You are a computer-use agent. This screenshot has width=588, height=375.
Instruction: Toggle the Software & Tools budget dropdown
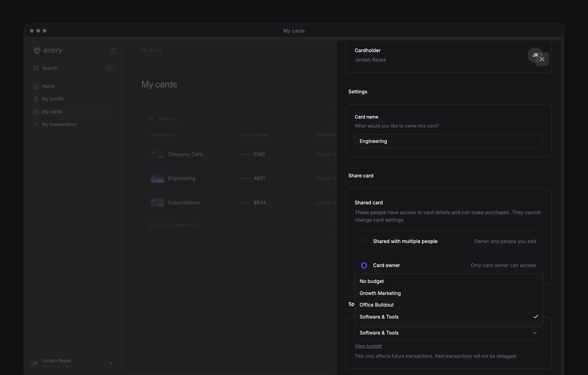click(448, 333)
